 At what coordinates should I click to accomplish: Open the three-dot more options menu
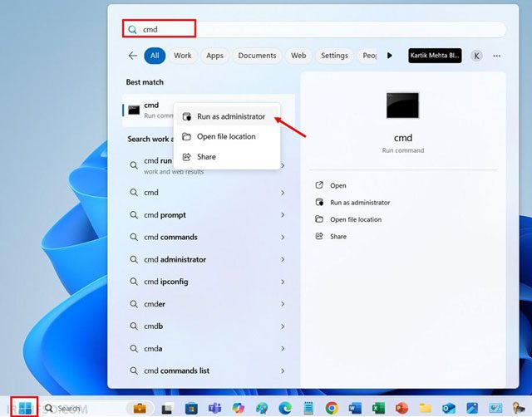coord(497,56)
